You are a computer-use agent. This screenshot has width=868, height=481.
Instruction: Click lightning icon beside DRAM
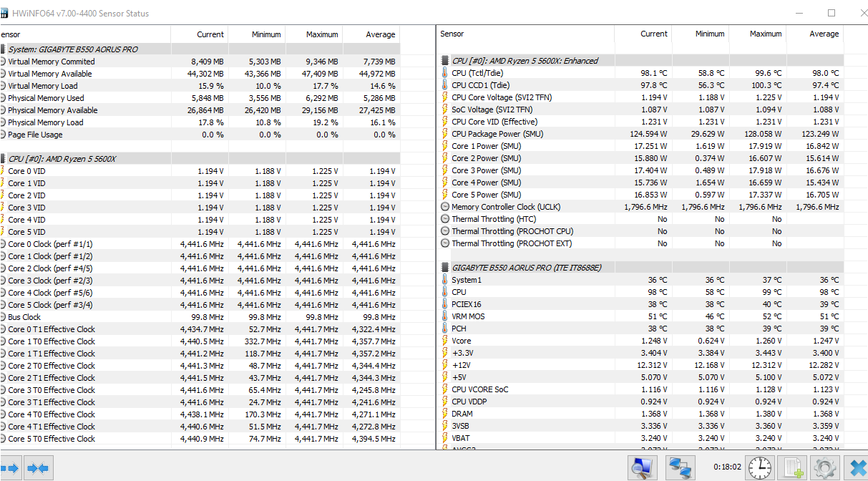445,414
